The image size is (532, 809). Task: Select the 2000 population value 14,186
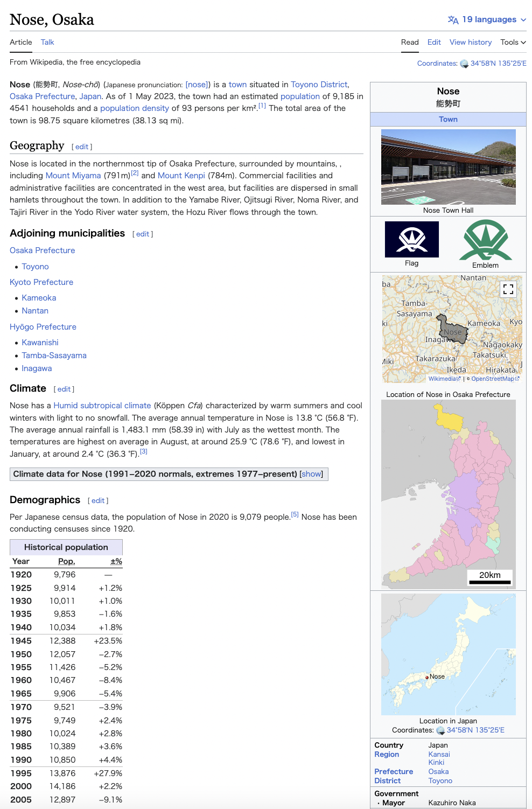tap(63, 786)
